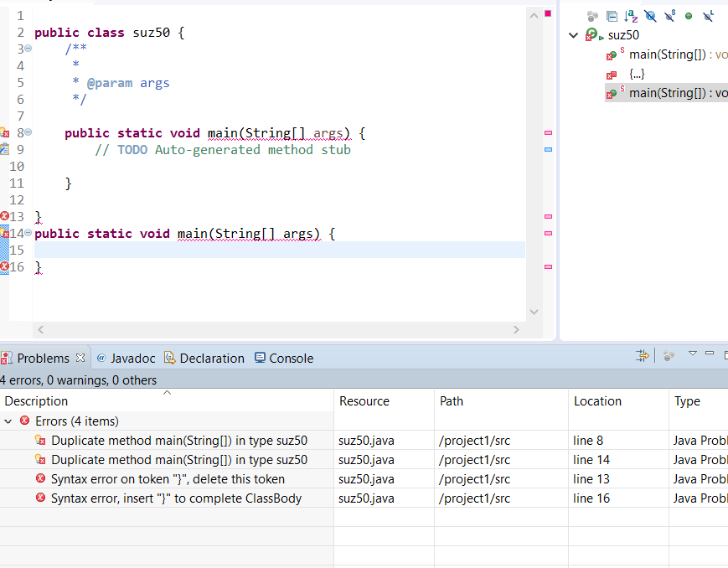Viewport: 728px width, 568px height.
Task: Toggle Hide Non-Public Members in Outline
Action: pyautogui.click(x=689, y=16)
